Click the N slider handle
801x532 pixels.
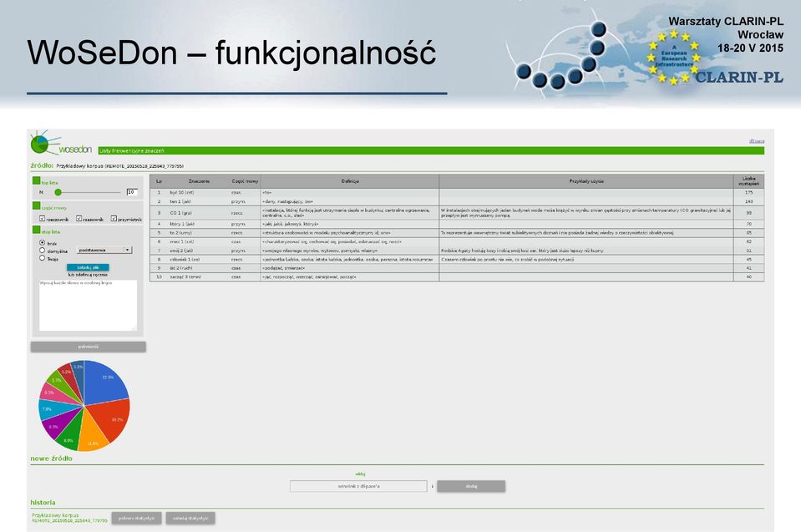(x=58, y=192)
